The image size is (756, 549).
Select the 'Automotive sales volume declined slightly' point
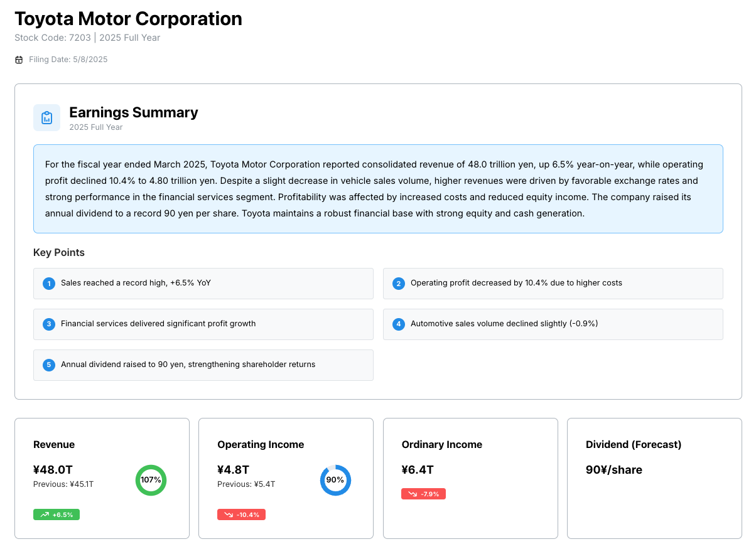point(553,324)
